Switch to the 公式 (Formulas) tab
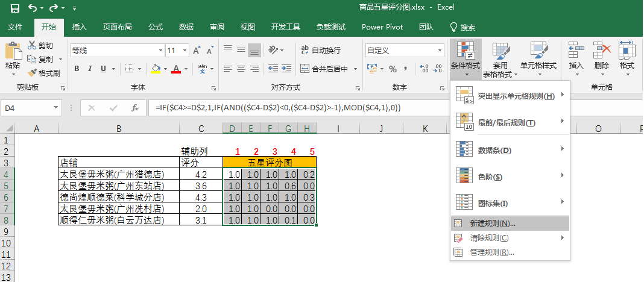Viewport: 644px width, 282px height. [156, 27]
